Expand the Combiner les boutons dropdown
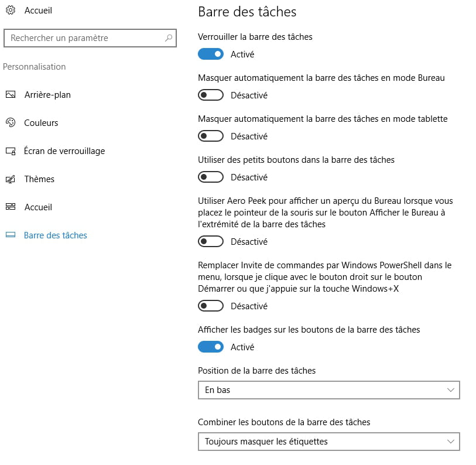 click(329, 442)
